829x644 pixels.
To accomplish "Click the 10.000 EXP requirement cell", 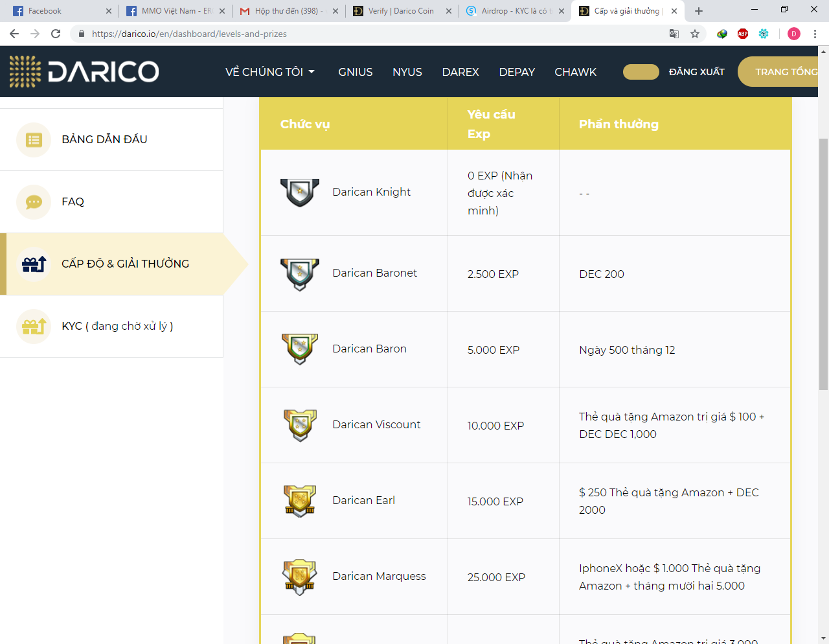I will click(x=503, y=426).
